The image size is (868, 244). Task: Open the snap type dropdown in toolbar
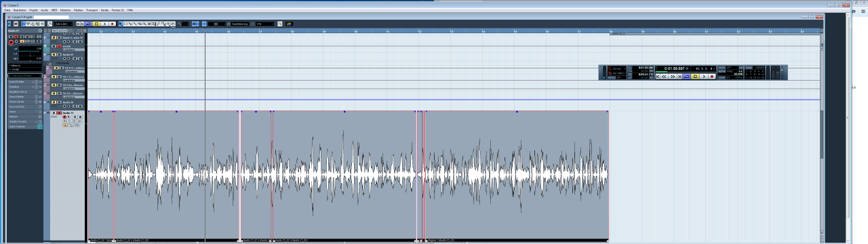click(x=217, y=24)
